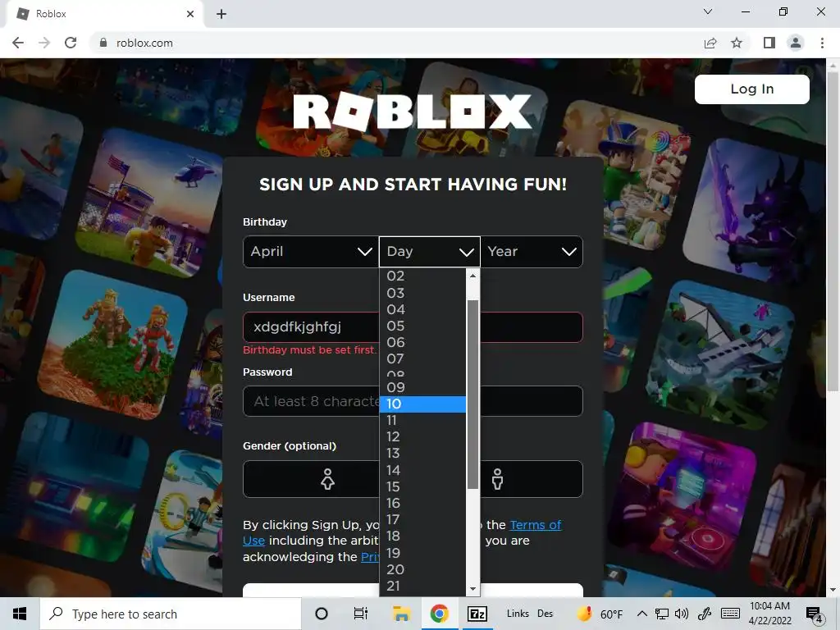Open File Explorer from the taskbar

[401, 614]
